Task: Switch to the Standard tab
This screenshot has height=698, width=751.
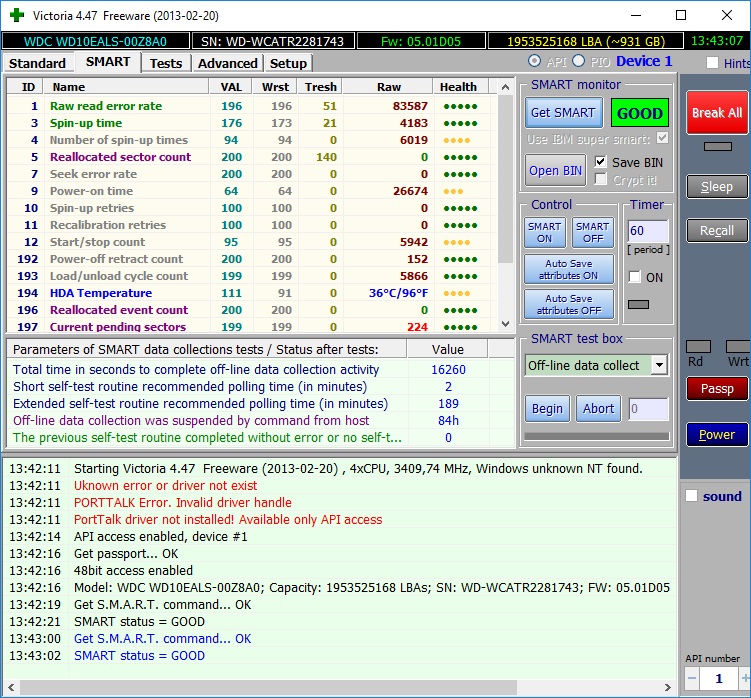Action: point(37,63)
